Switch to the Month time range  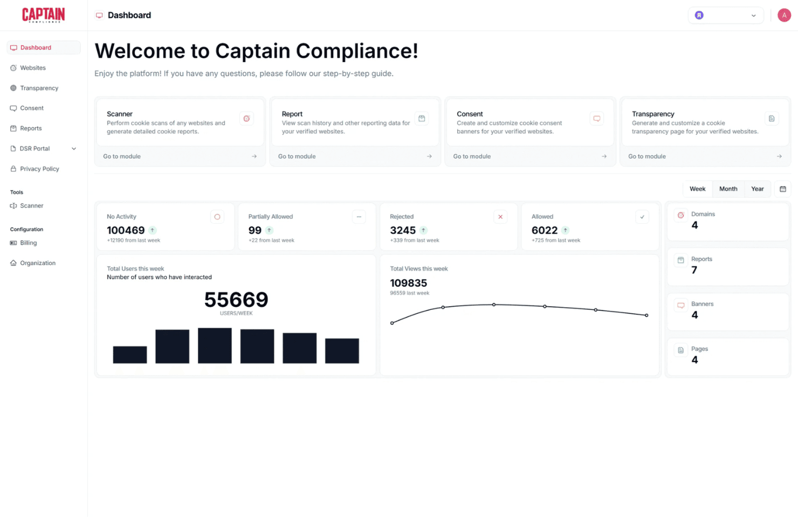(x=728, y=189)
